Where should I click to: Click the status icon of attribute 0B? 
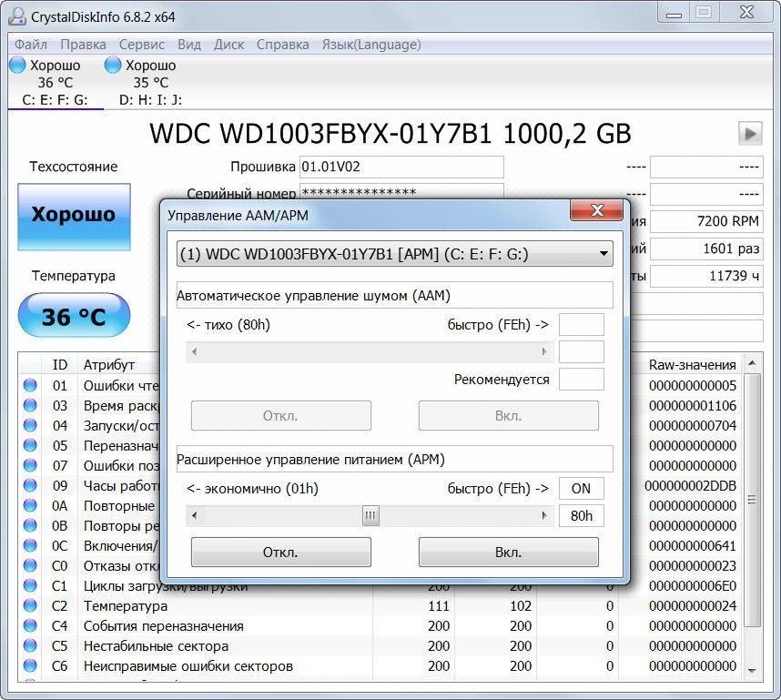coord(30,525)
